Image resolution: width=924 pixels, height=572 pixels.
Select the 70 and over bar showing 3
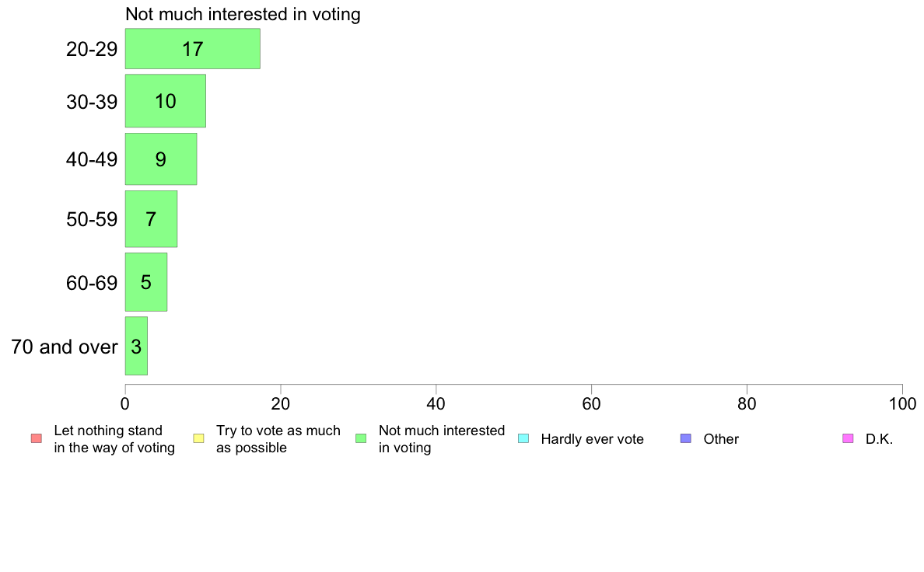[136, 346]
